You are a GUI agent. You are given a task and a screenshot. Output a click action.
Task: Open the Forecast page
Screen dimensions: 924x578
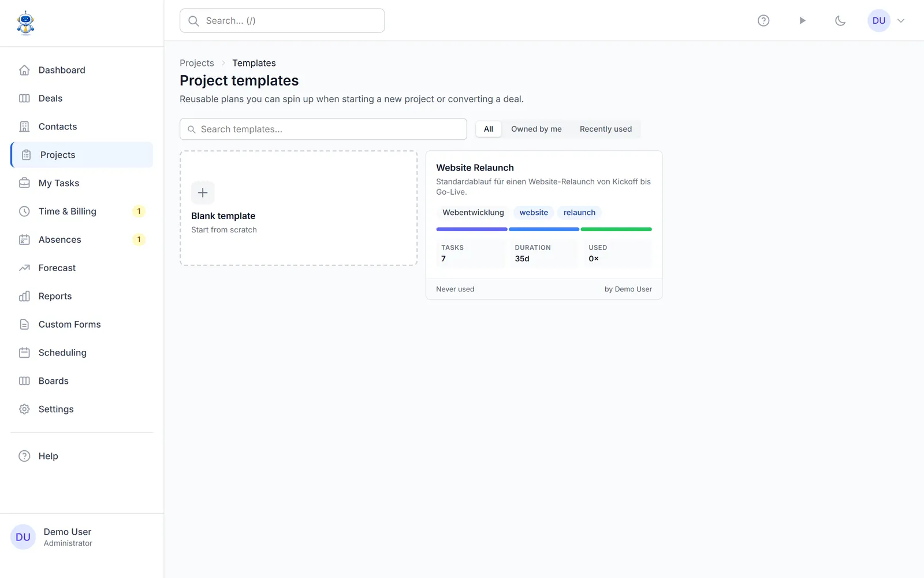click(82, 268)
